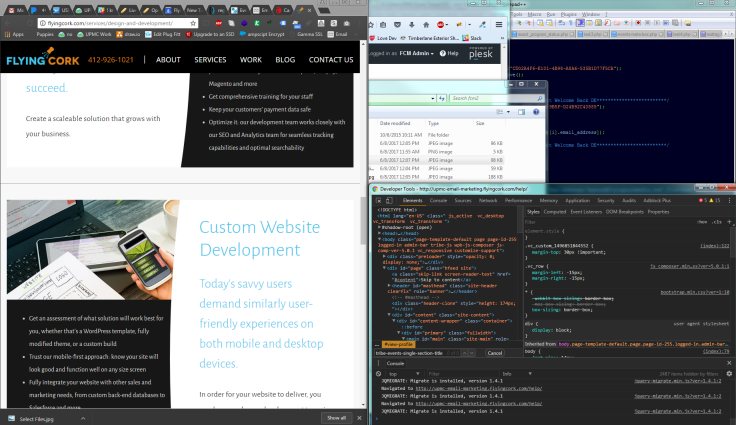Open the BLOG navigation link
Screen dimensions: 736x425
point(285,60)
